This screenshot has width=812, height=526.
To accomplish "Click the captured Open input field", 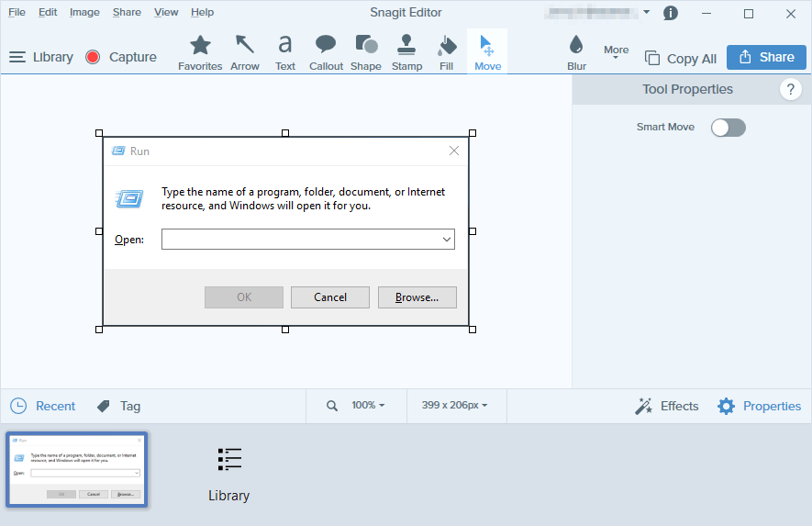I will [x=308, y=240].
